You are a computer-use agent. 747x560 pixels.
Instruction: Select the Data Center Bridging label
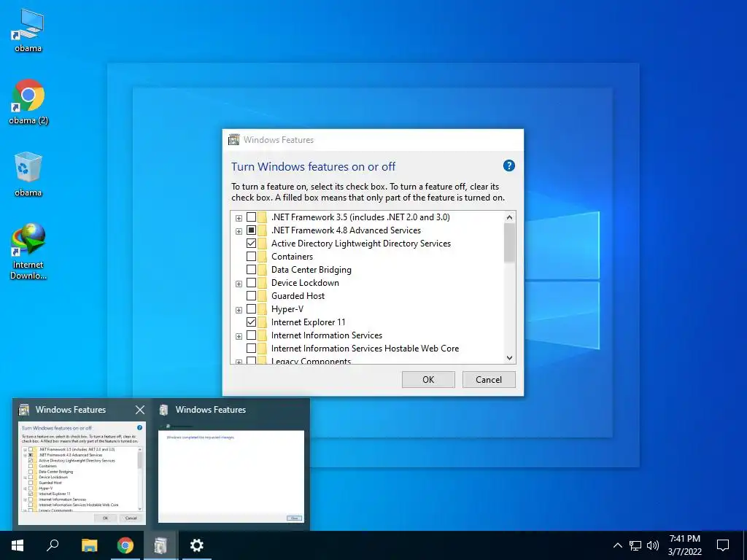pos(311,270)
